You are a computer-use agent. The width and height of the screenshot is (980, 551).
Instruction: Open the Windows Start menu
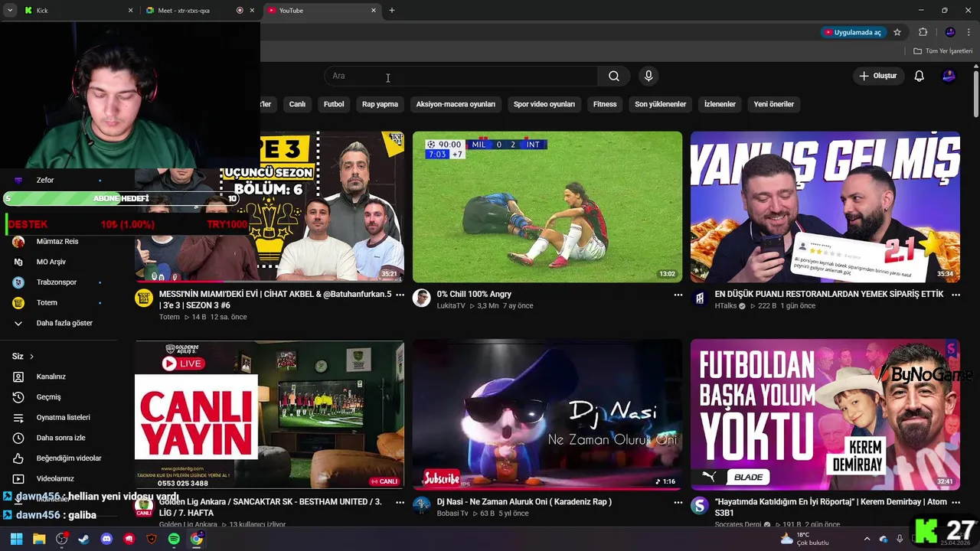click(16, 539)
